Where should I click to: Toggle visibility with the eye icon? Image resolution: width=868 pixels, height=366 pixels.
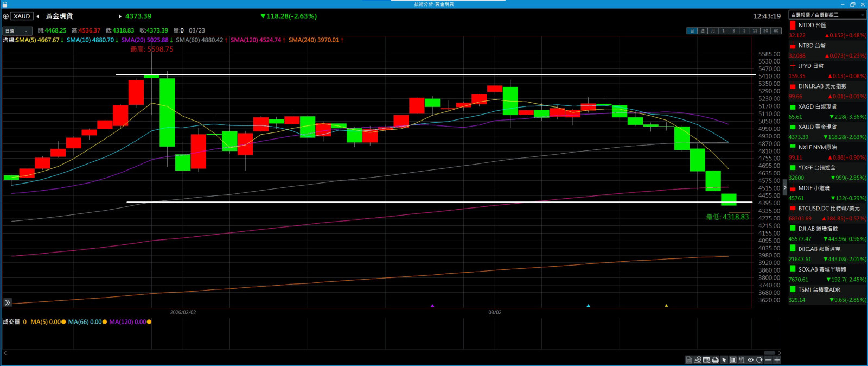tap(751, 360)
